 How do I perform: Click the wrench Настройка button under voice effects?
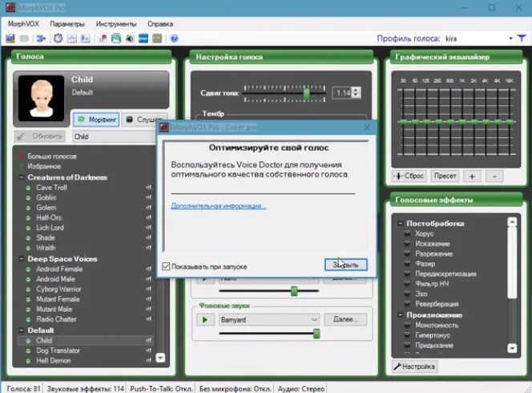414,367
